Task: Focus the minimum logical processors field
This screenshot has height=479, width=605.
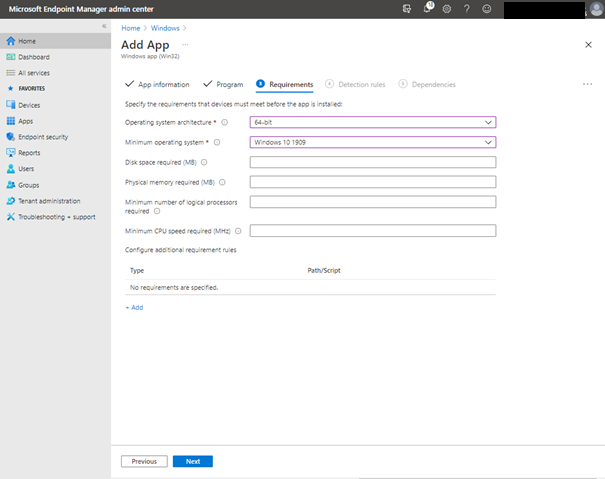Action: [373, 202]
